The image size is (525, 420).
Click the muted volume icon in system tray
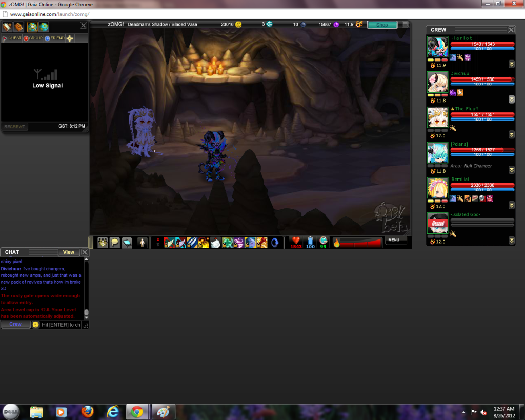pyautogui.click(x=483, y=412)
